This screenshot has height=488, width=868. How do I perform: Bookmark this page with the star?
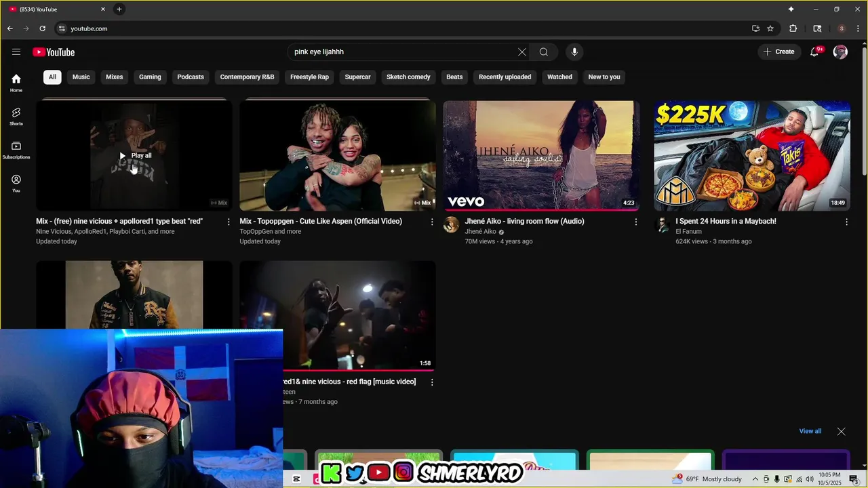coord(770,28)
